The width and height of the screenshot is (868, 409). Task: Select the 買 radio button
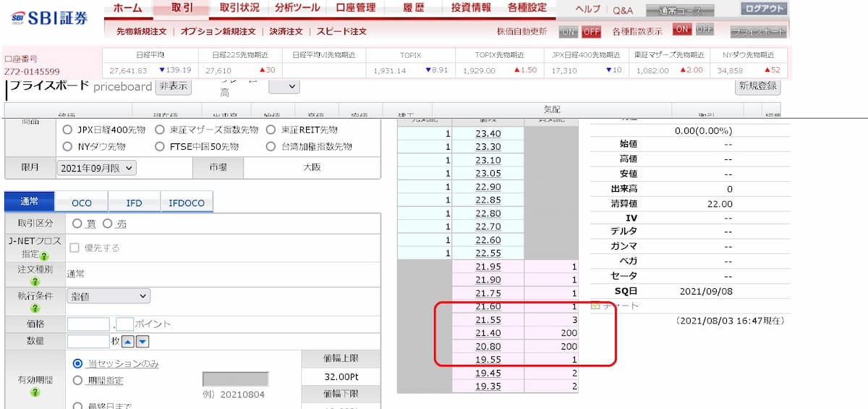tap(77, 224)
